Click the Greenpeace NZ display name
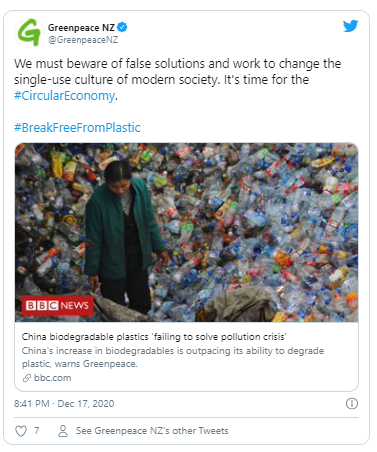The width and height of the screenshot is (377, 452). click(x=81, y=27)
